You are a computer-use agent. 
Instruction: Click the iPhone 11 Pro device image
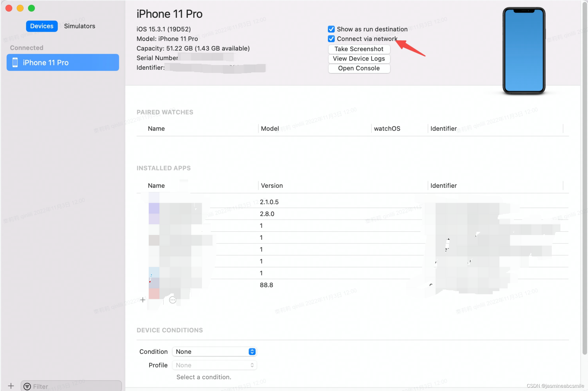click(x=524, y=51)
